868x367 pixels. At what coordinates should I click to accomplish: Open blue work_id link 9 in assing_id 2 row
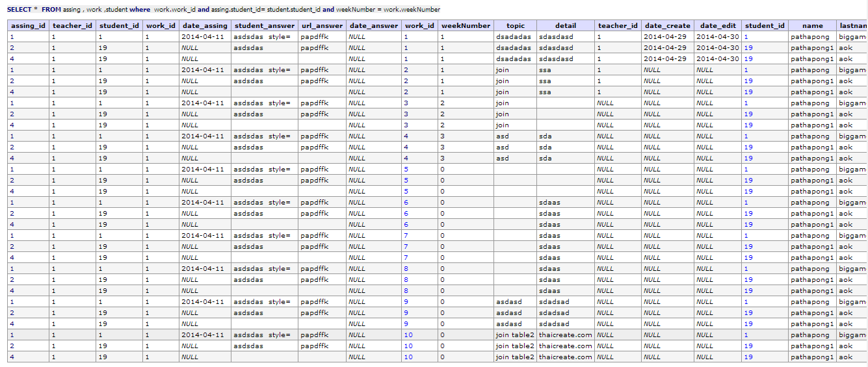[406, 312]
